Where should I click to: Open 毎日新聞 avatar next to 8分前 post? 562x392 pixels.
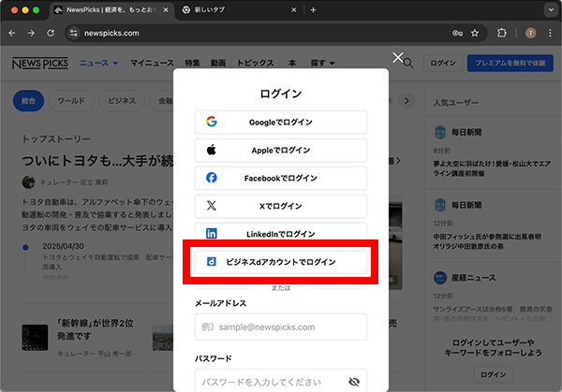[x=440, y=132]
